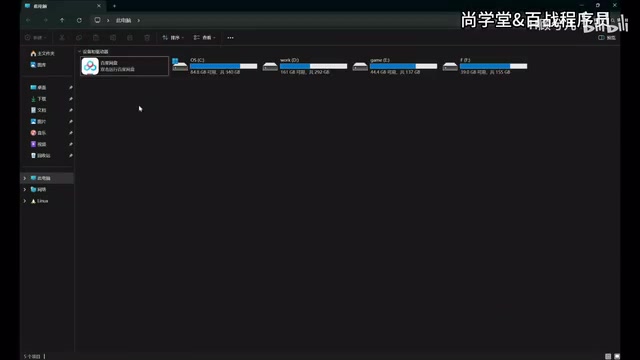640x360 pixels.
Task: Go back to the previous folder
Action: 28,20
